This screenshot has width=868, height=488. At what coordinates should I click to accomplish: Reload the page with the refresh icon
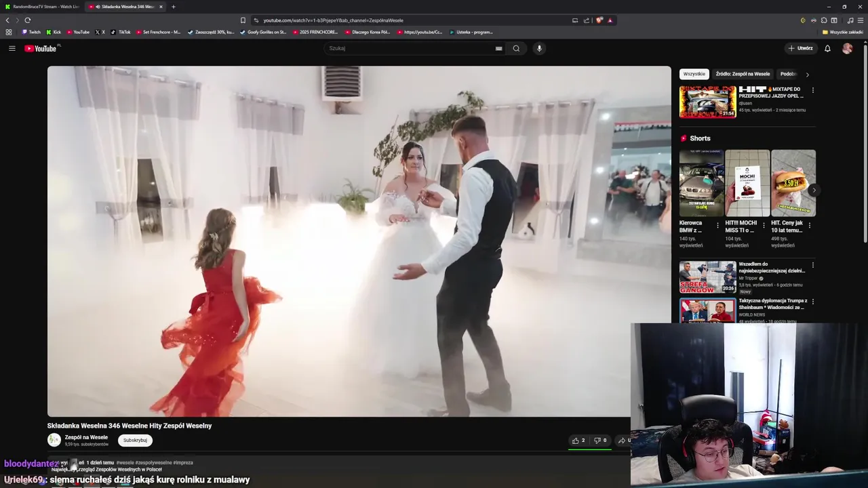(x=27, y=20)
